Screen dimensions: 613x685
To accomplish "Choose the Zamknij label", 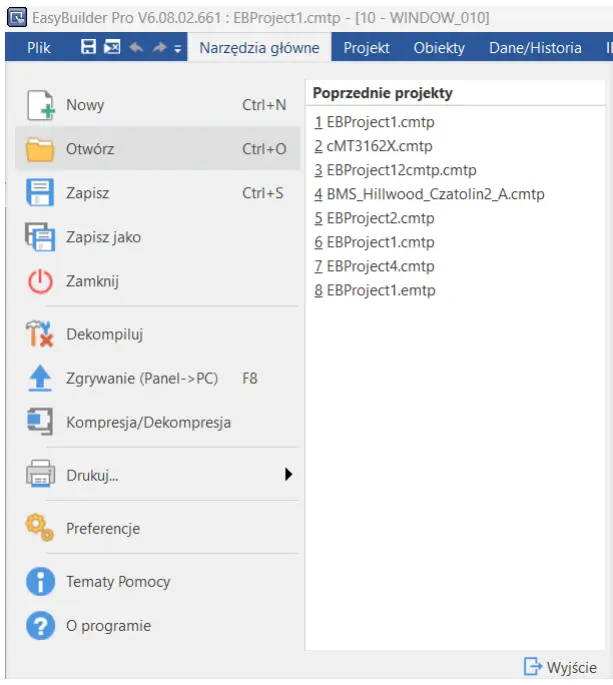I will [92, 281].
